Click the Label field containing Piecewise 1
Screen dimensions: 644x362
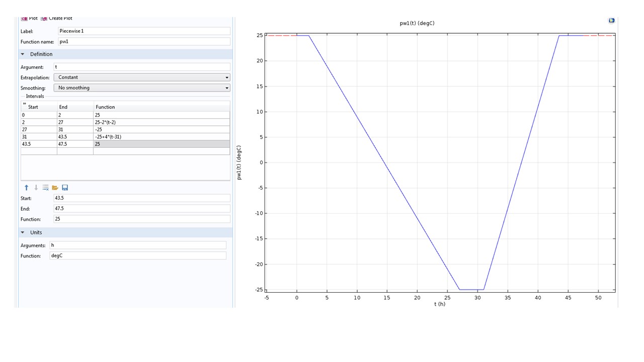(x=143, y=31)
